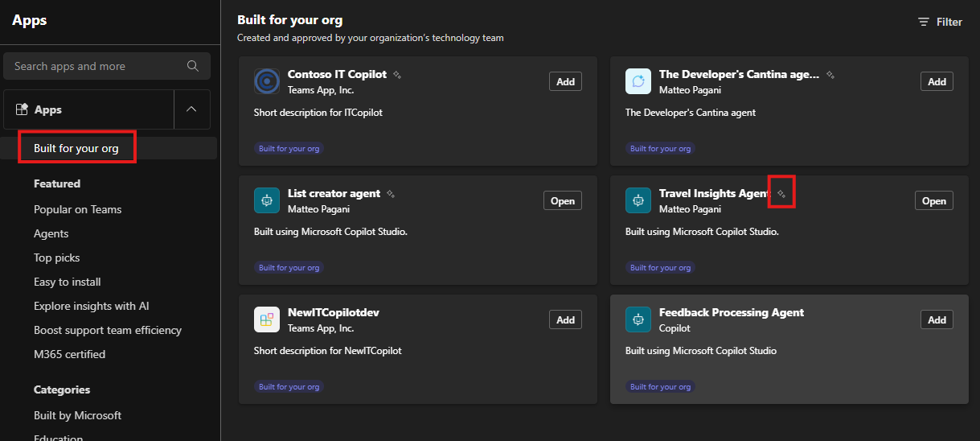This screenshot has height=441, width=980.
Task: Click The Developer's Cantina agent icon
Action: [638, 81]
